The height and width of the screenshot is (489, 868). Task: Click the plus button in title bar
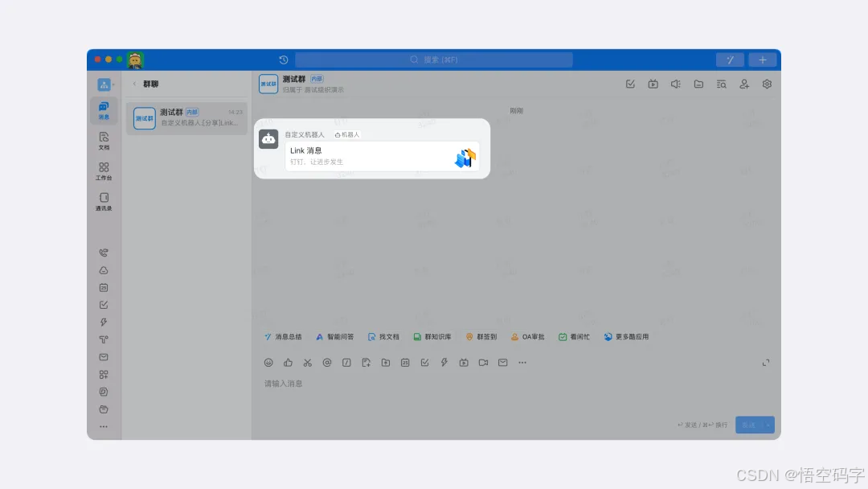coord(762,60)
